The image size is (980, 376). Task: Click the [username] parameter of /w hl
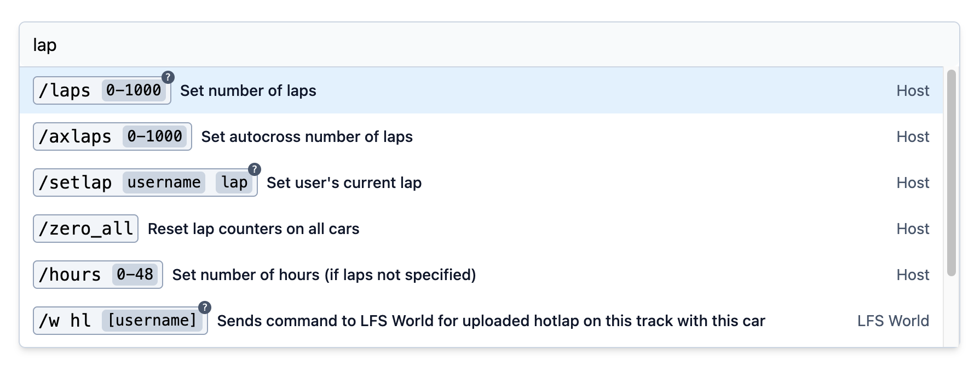152,321
